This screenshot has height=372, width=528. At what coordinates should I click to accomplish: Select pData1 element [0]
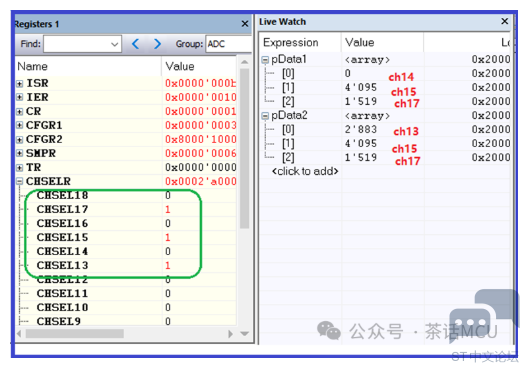tap(386, 73)
